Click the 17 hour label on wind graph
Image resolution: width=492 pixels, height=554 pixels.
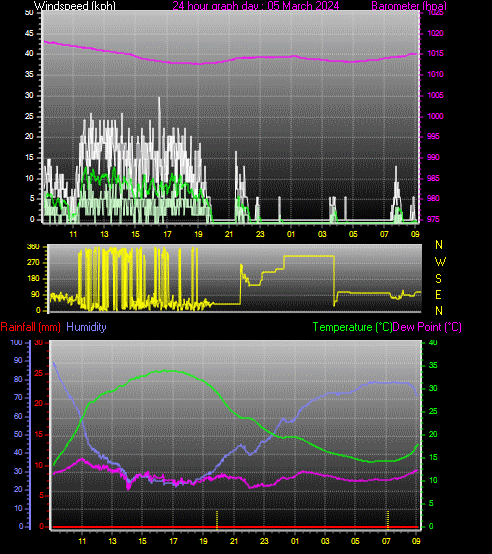click(x=167, y=234)
